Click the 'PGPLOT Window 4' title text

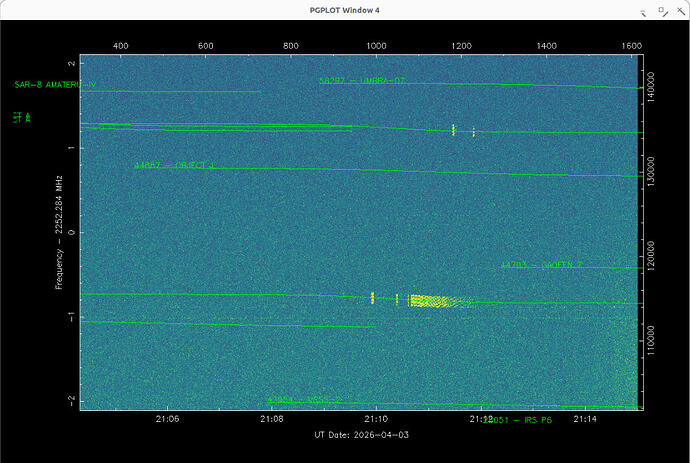point(345,10)
